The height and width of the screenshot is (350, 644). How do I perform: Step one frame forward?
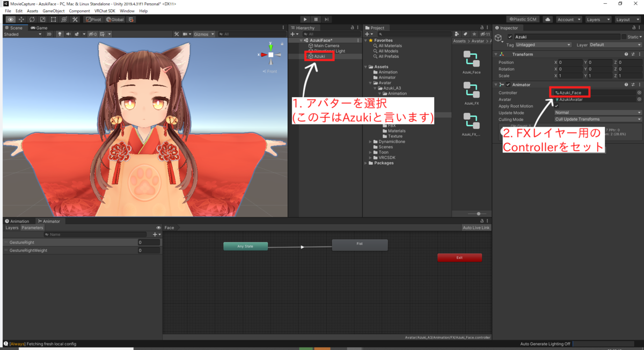pyautogui.click(x=326, y=19)
